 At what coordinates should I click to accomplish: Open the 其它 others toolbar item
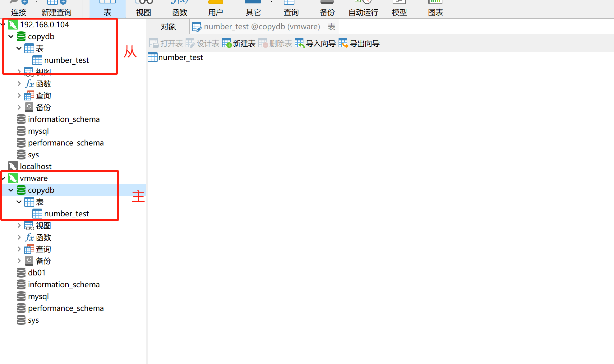253,8
